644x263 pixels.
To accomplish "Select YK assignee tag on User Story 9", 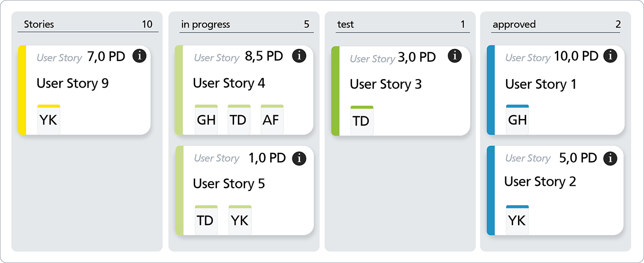I will pyautogui.click(x=49, y=120).
